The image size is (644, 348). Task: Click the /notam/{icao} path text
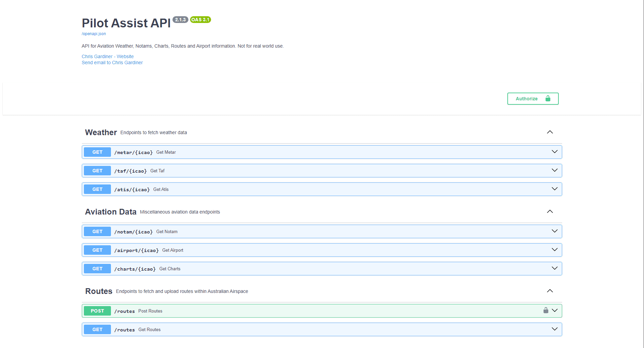pos(134,232)
